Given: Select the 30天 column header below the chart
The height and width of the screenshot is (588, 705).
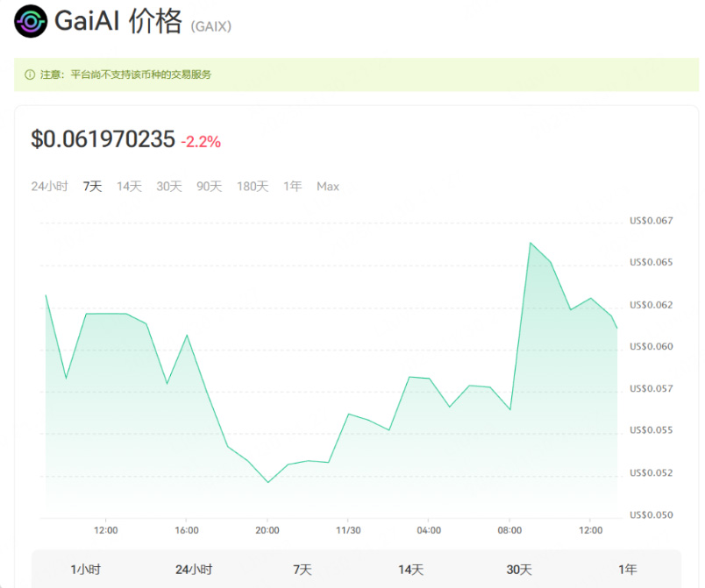Looking at the screenshot, I should (x=519, y=570).
